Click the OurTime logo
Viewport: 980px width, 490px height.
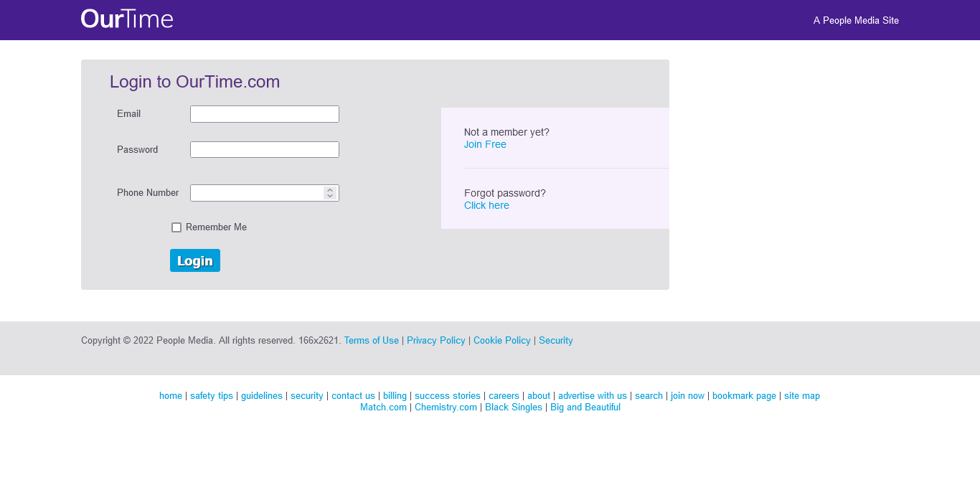click(127, 19)
